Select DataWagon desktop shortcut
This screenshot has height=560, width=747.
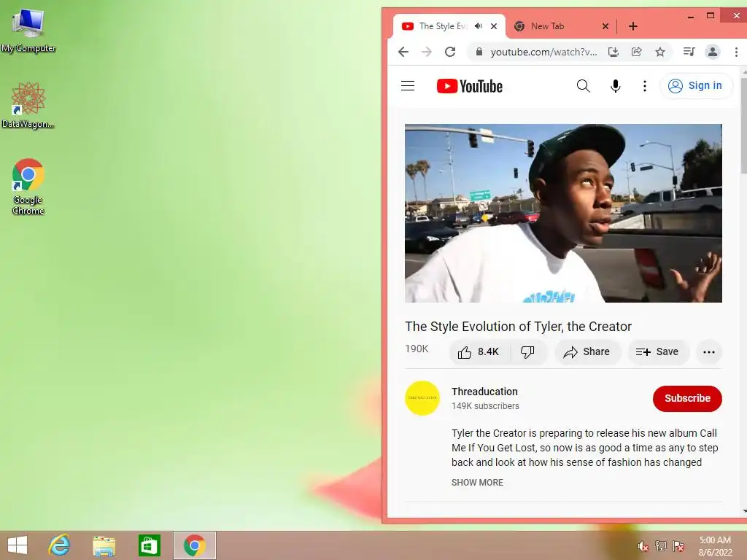(28, 105)
